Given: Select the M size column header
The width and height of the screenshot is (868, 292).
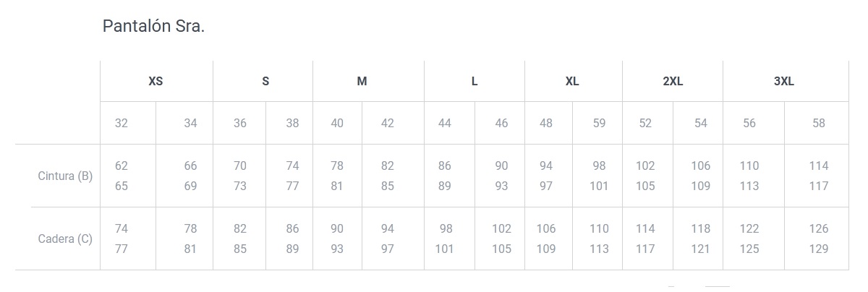Looking at the screenshot, I should pyautogui.click(x=362, y=82).
